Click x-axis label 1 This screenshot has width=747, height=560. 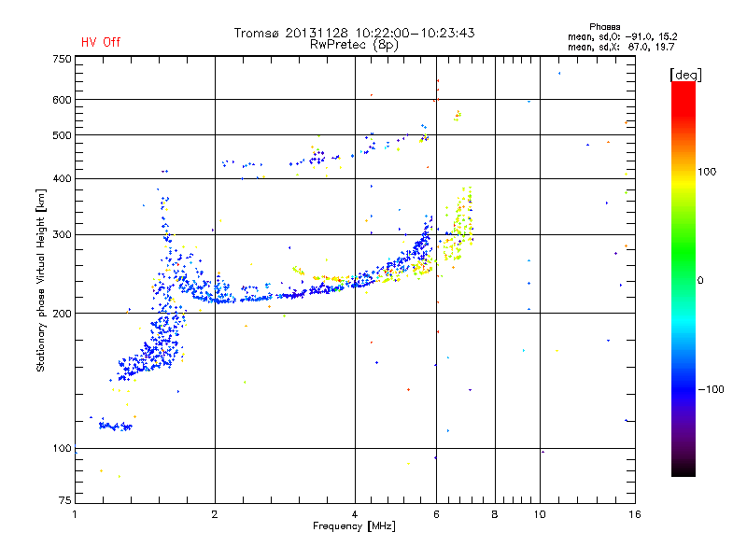pyautogui.click(x=75, y=514)
